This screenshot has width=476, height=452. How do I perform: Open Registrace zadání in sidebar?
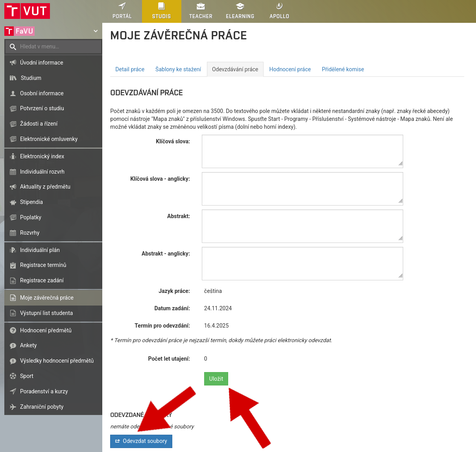[x=53, y=280]
